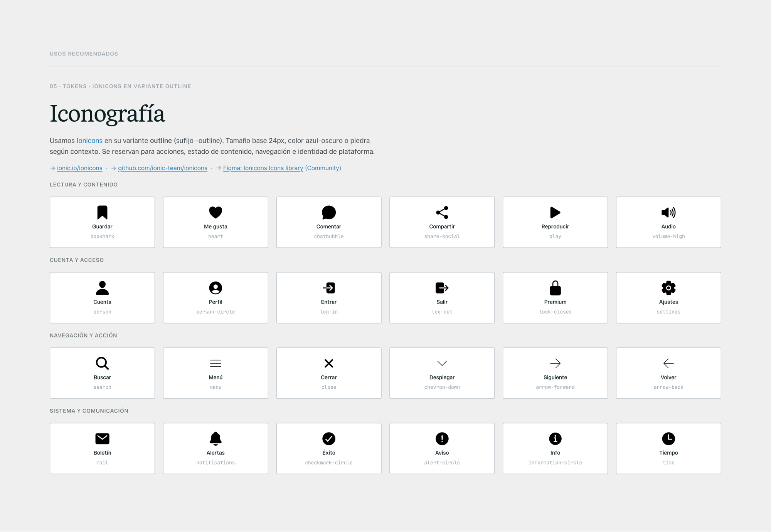Click the 'Iconografía' page heading
Viewport: 771px width, 532px height.
coord(107,114)
